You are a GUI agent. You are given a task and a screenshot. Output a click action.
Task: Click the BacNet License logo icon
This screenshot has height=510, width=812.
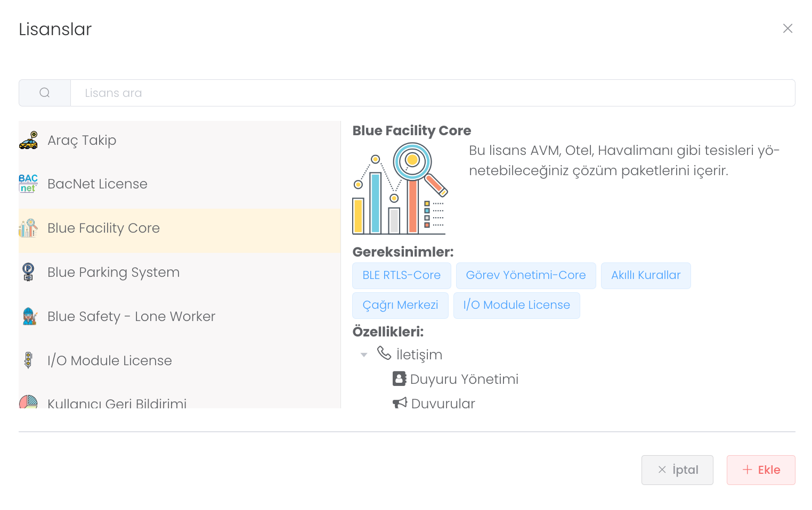[28, 184]
